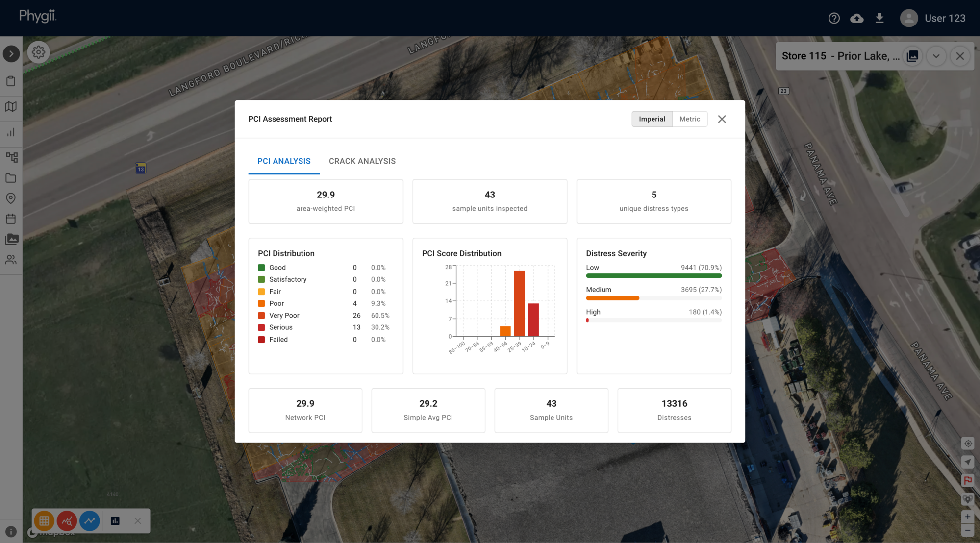Click the Phygii logo
The width and height of the screenshot is (980, 543).
(x=38, y=16)
